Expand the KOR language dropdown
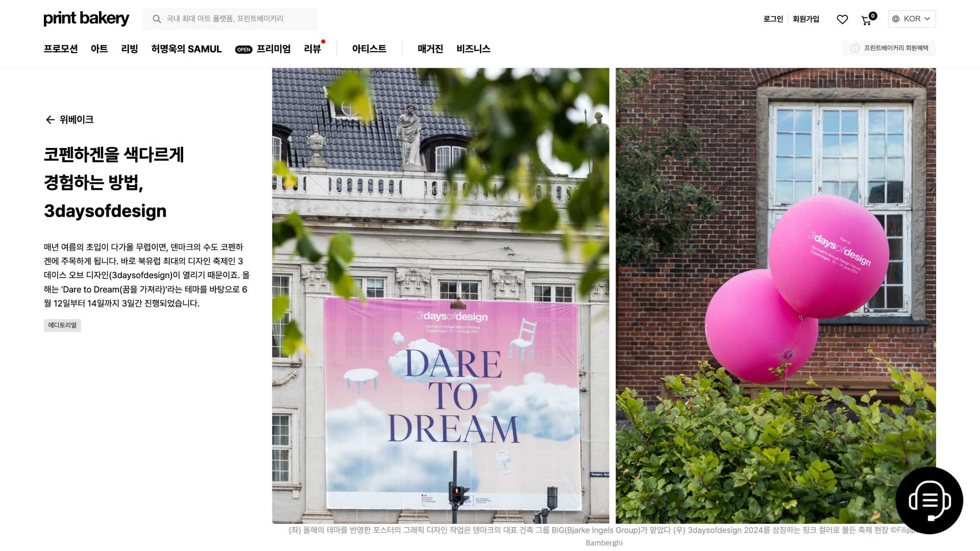 point(912,19)
